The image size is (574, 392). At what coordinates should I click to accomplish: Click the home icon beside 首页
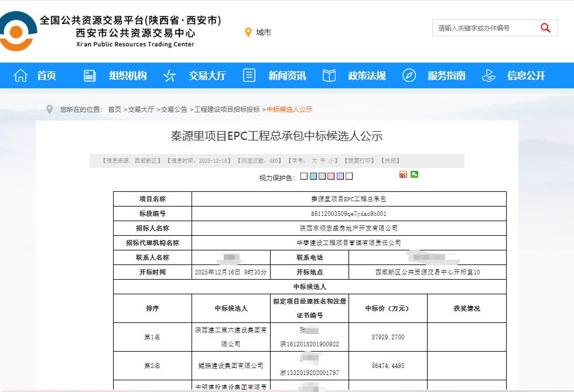[x=21, y=76]
